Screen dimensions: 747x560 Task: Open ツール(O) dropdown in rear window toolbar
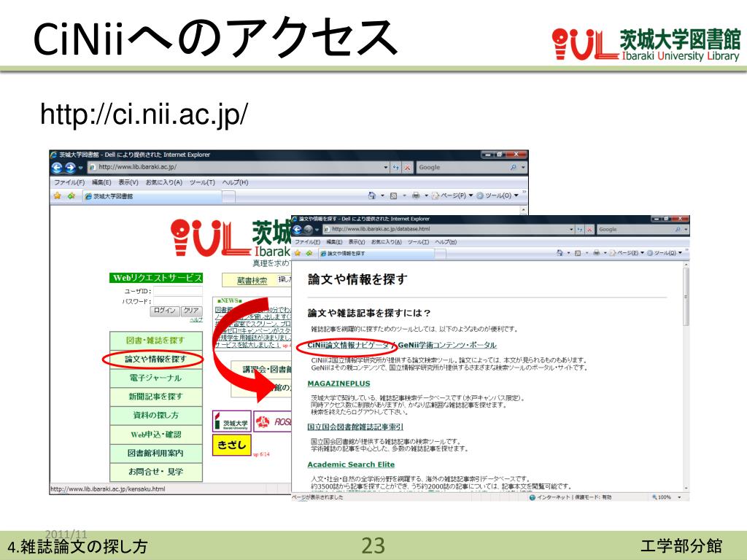(498, 195)
